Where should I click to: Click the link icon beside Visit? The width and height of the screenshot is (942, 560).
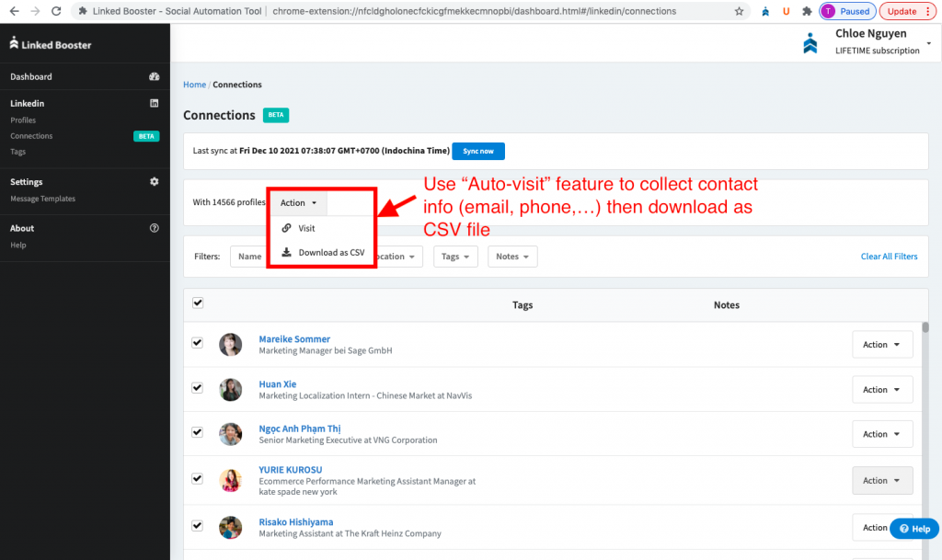pos(287,228)
